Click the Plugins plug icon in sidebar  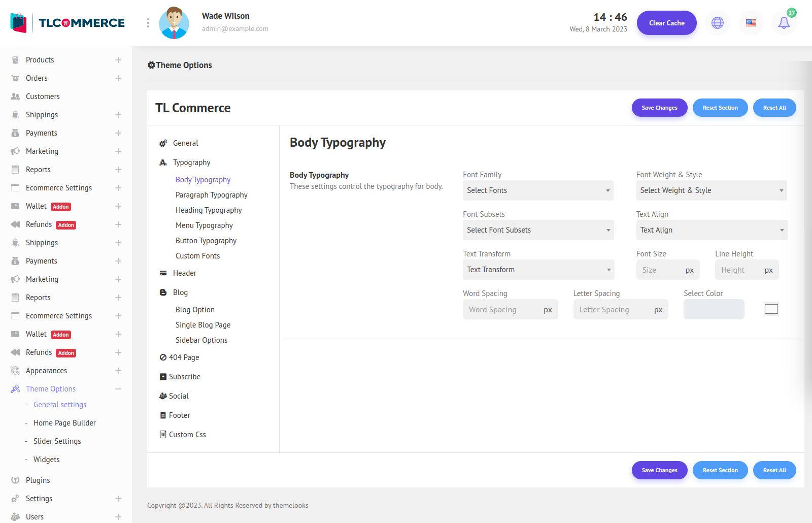15,480
